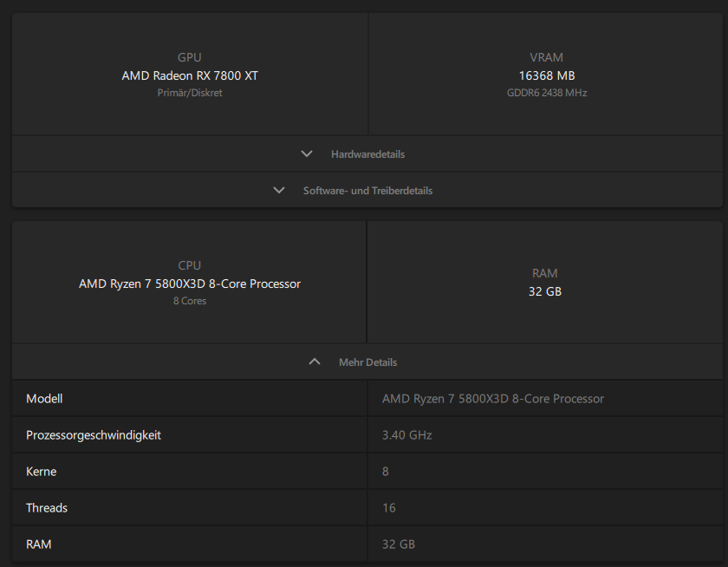This screenshot has height=567, width=728.
Task: Select the Primär/Diskret GPU subtitle
Action: (190, 93)
